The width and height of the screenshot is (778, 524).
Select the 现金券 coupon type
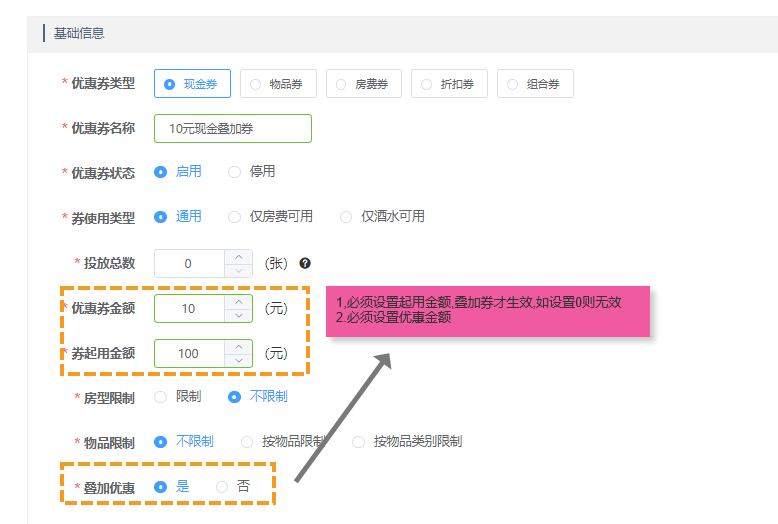tap(192, 84)
